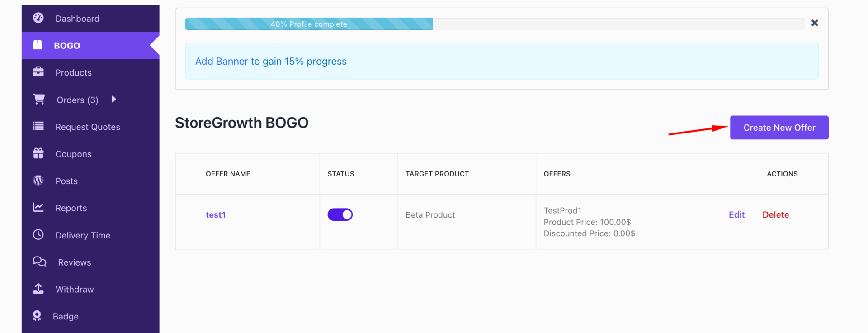Open Orders (3) menu item

[x=90, y=100]
